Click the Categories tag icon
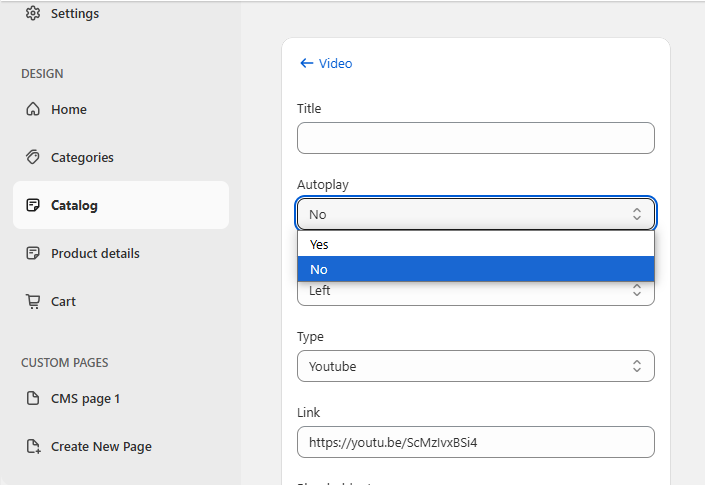Viewport: 705px width, 485px height. tap(33, 157)
